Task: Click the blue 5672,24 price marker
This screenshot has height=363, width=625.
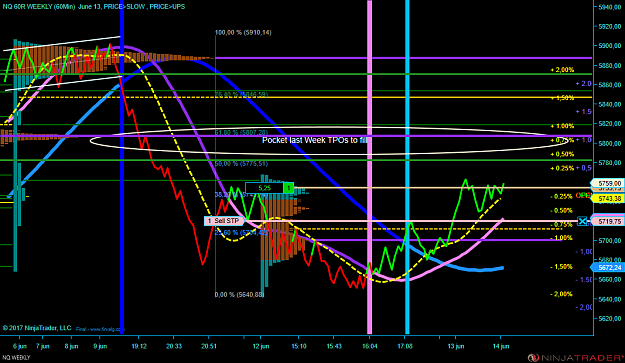Action: [609, 267]
